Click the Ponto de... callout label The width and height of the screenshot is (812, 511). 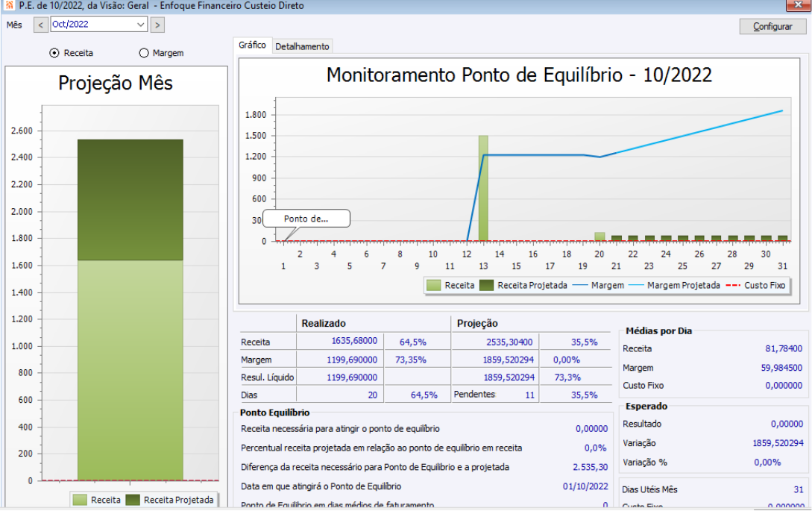tap(306, 219)
